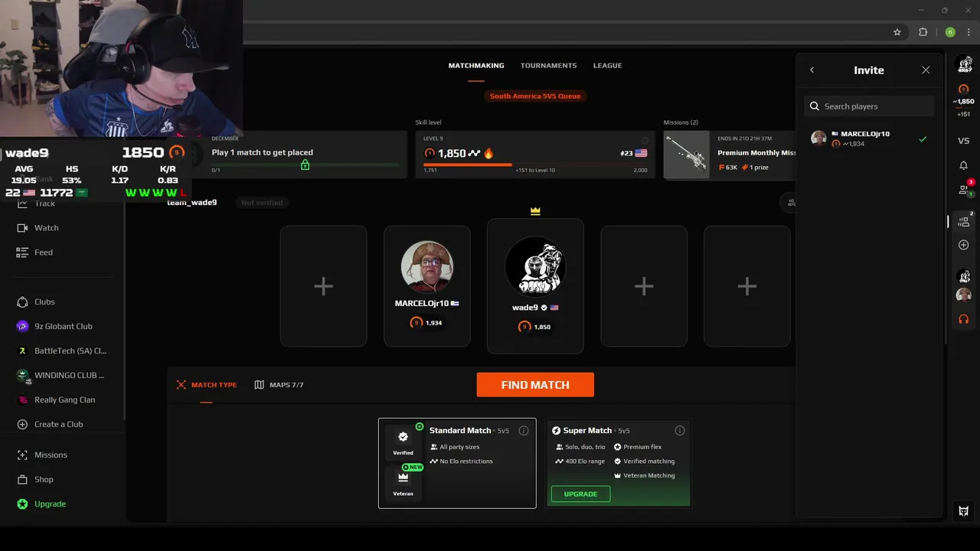Click 'Play 1 match to get placed' text

pyautogui.click(x=262, y=152)
